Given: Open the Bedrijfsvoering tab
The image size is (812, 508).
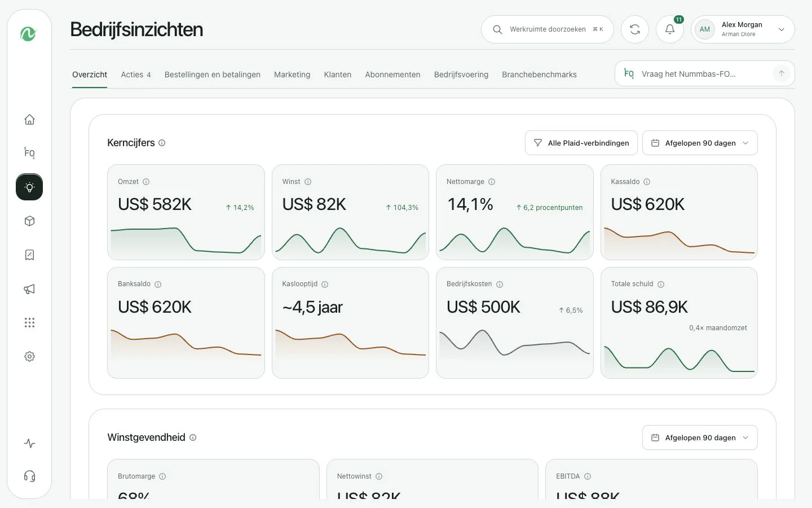Looking at the screenshot, I should [461, 75].
